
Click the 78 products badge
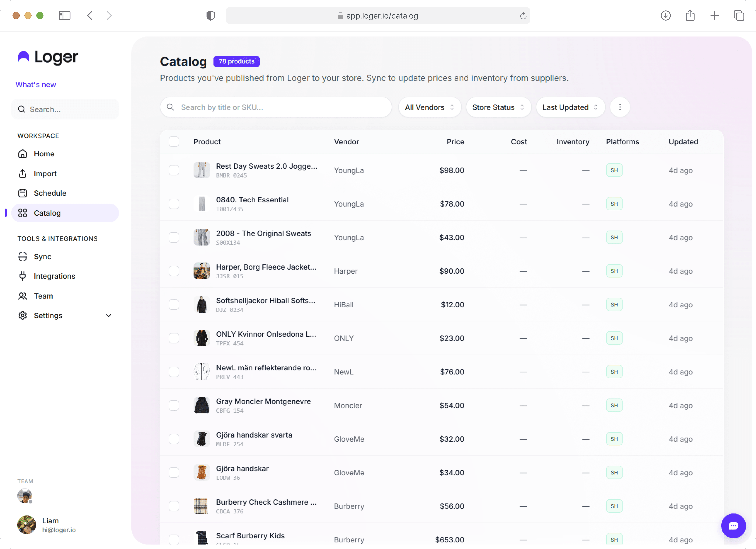pyautogui.click(x=236, y=61)
